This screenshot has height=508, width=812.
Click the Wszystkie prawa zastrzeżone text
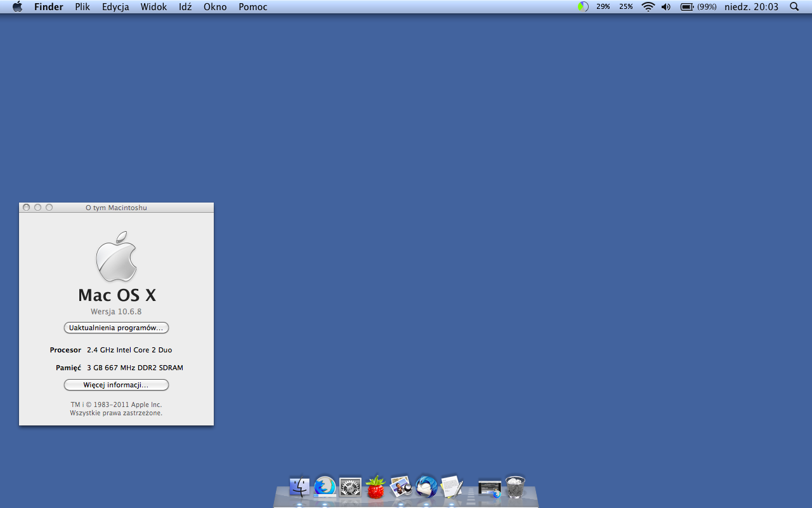116,413
